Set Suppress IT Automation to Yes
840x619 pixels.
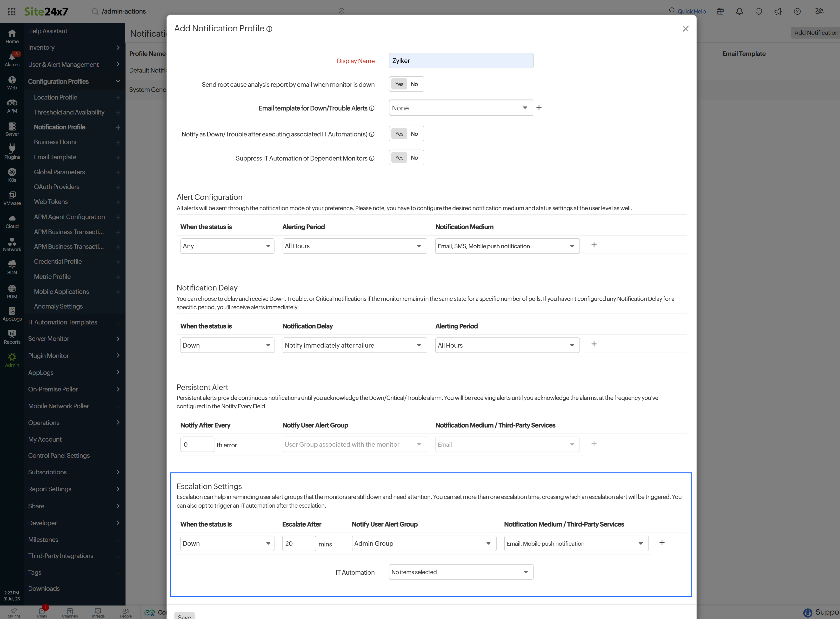399,158
